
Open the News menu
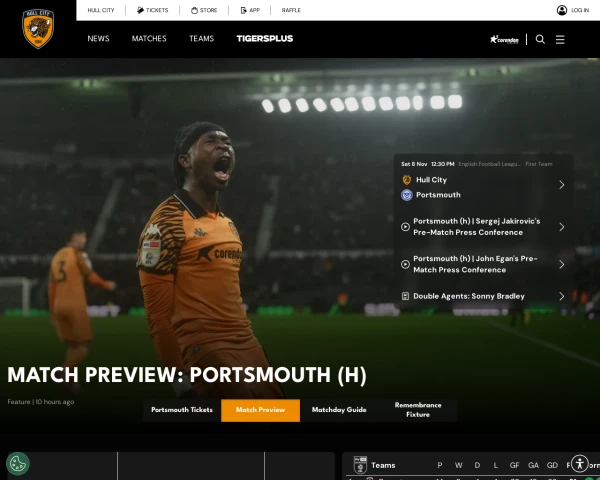point(98,39)
